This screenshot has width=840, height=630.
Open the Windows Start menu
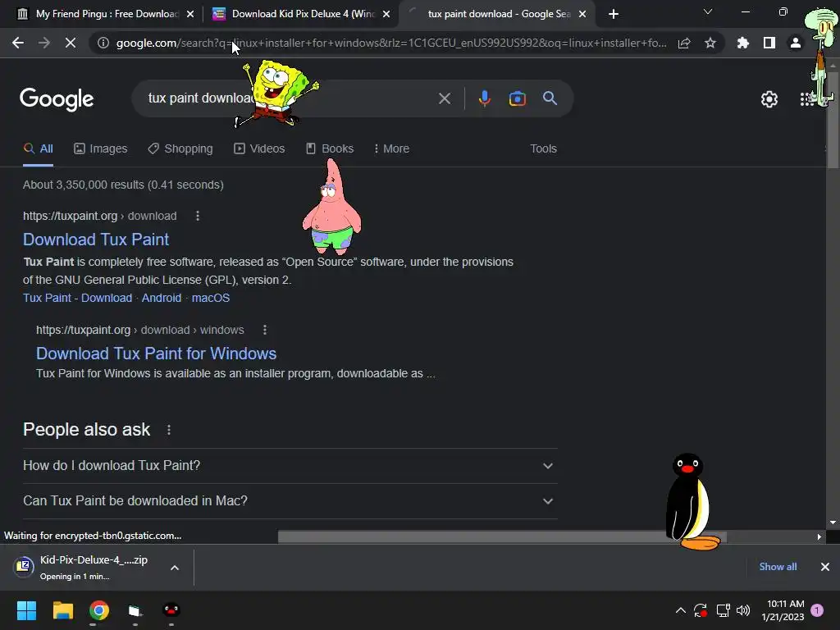click(26, 610)
